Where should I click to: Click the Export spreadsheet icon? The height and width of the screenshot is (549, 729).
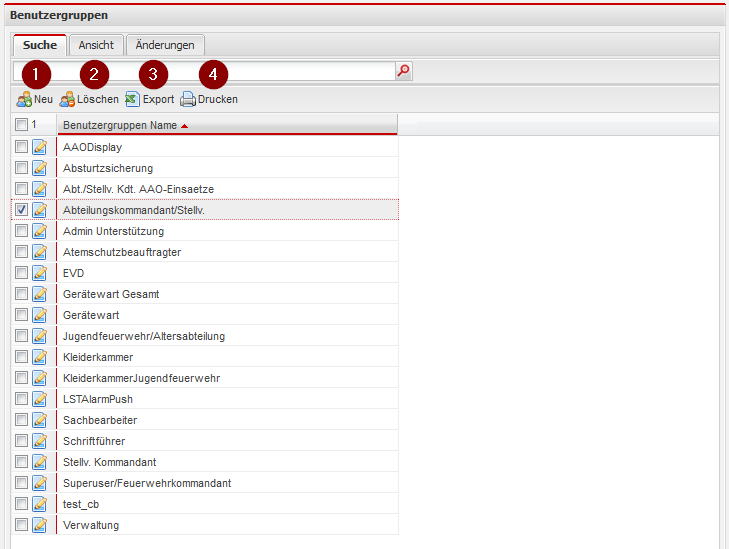pyautogui.click(x=132, y=100)
